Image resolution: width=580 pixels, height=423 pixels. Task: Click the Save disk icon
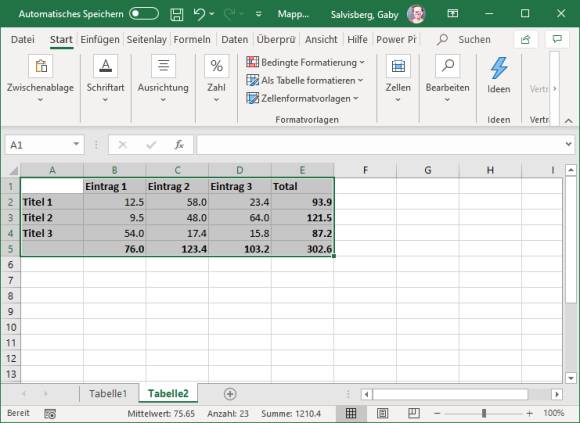pos(176,14)
